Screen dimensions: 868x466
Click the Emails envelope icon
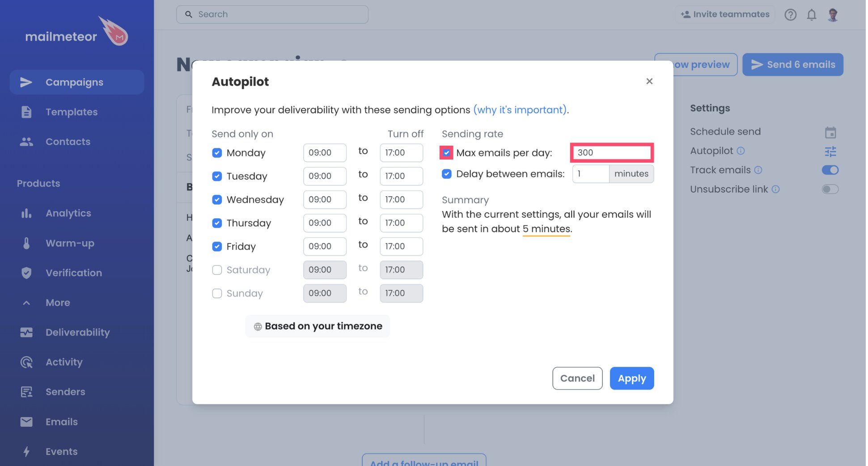tap(26, 422)
